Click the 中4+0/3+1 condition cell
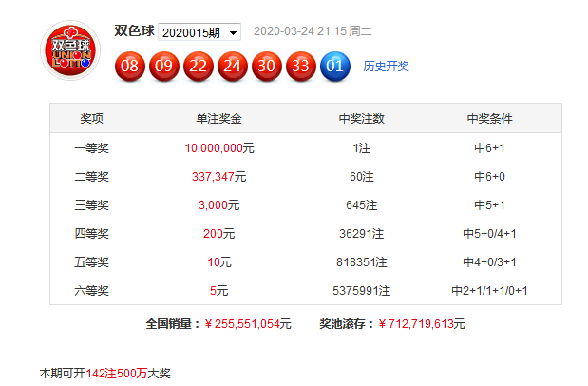The width and height of the screenshot is (588, 386). tap(489, 262)
